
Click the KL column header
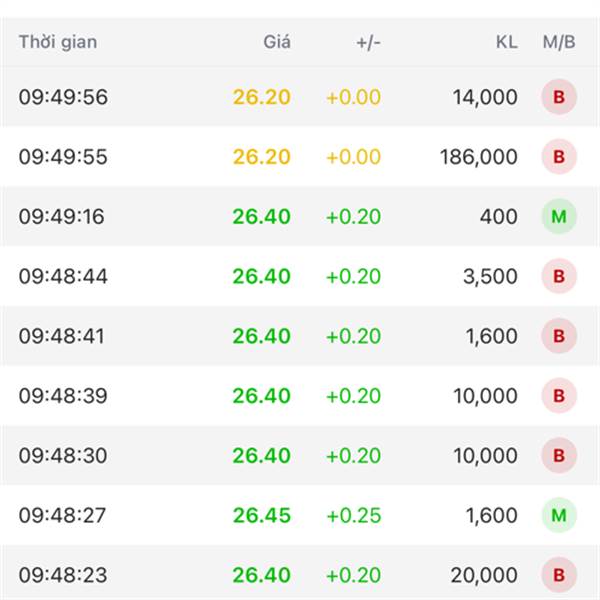tap(506, 43)
